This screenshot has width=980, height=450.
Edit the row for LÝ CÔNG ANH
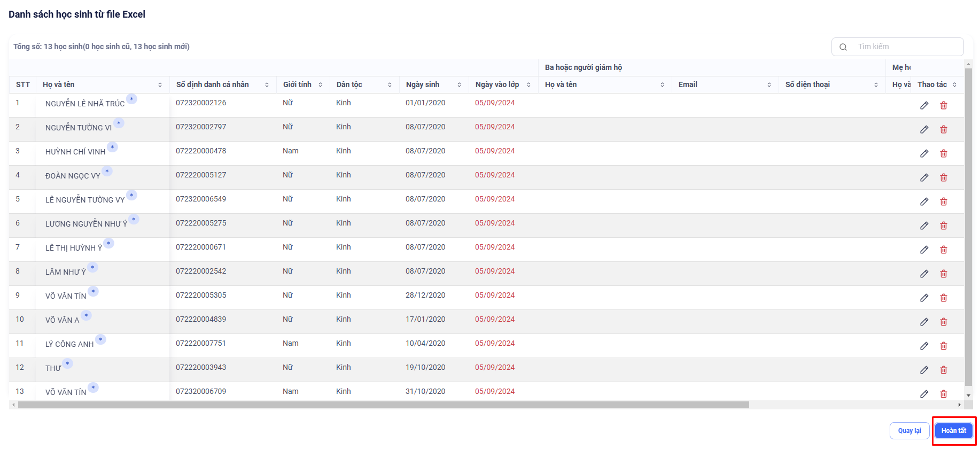924,346
